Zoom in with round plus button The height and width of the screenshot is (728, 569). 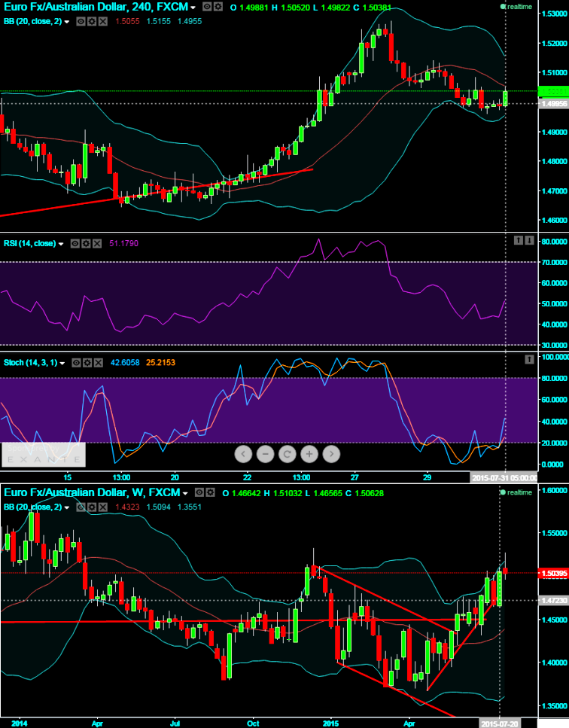309,454
